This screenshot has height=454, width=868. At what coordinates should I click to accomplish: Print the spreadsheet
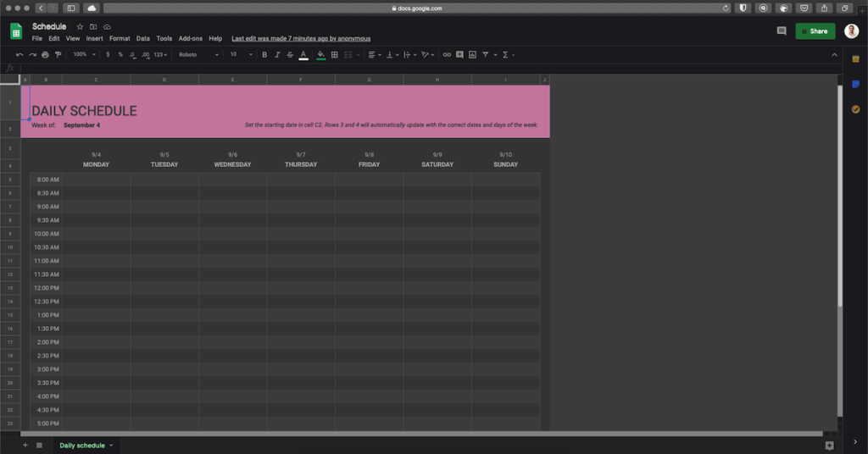coord(46,55)
